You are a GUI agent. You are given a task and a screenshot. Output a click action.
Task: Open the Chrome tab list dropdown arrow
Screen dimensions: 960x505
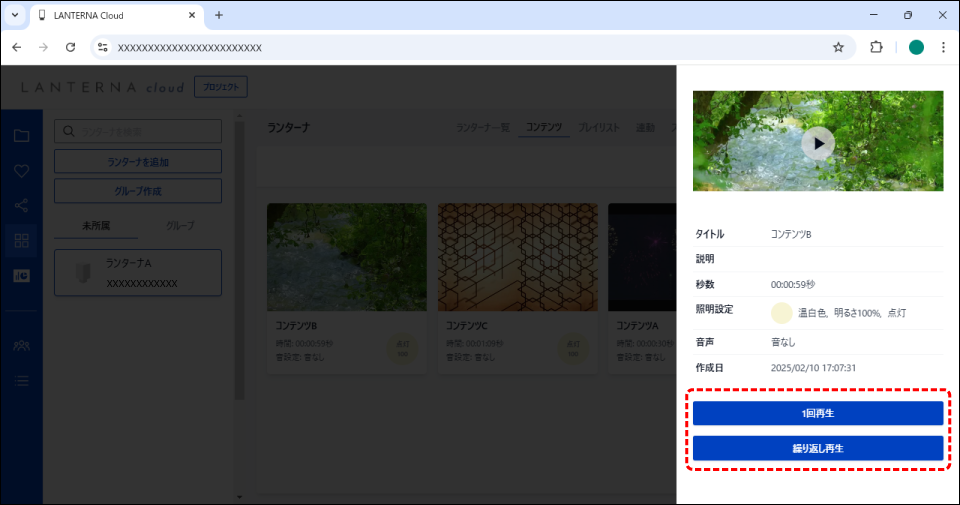(x=15, y=15)
